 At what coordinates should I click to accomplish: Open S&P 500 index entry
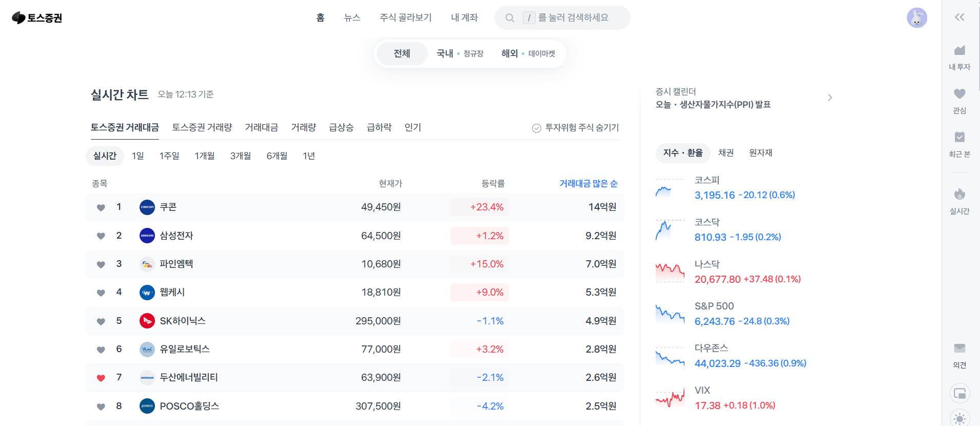tap(742, 314)
